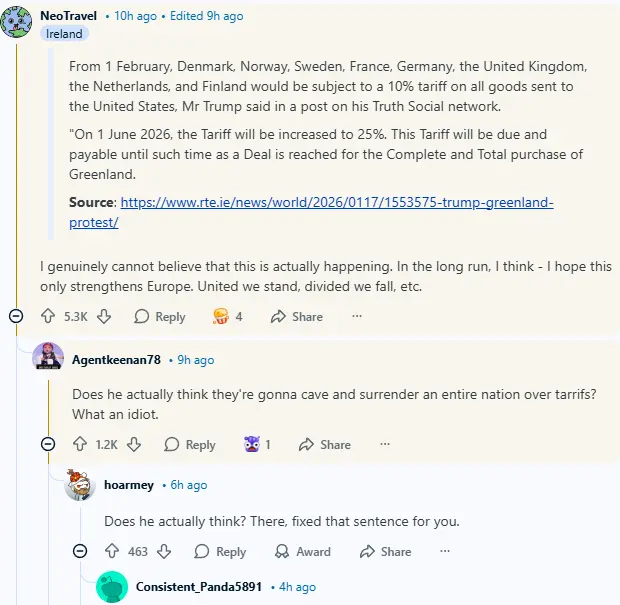
Task: Reply to NeoTravel's comment
Action: pos(160,316)
